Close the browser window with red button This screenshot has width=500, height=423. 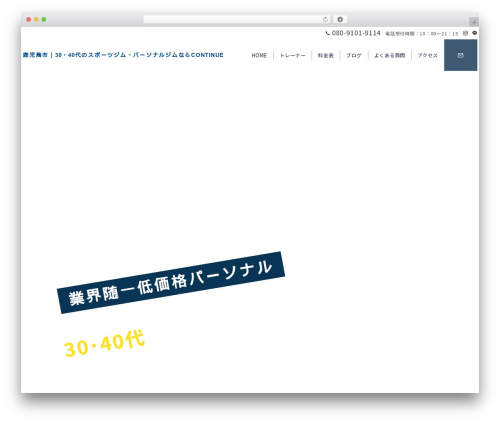tap(29, 20)
